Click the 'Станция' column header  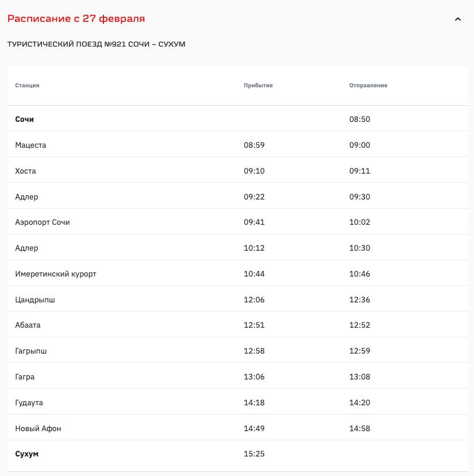[27, 86]
